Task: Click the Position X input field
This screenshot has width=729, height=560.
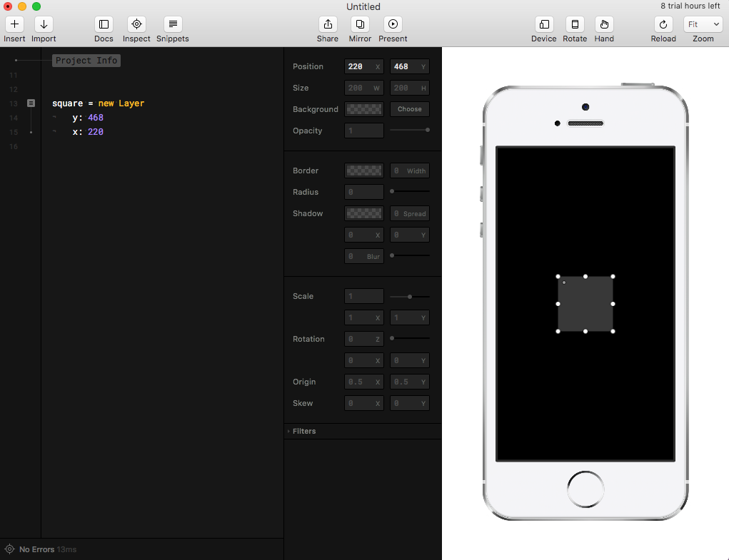Action: [x=363, y=66]
